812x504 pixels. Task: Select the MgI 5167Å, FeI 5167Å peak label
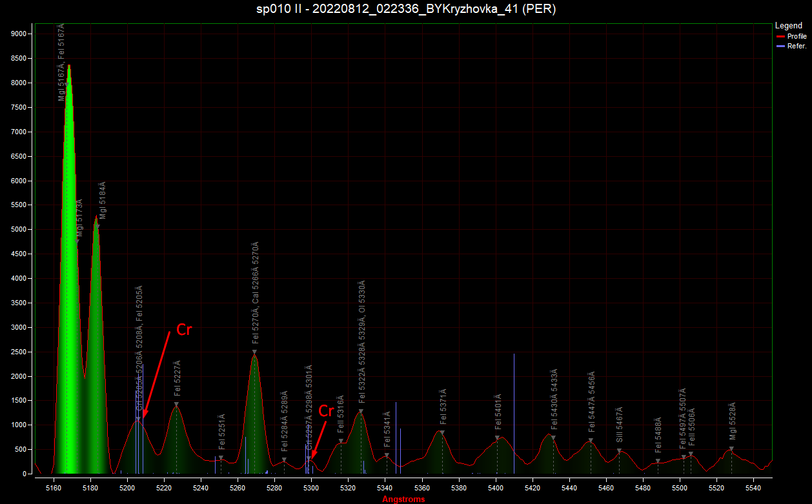coord(61,63)
